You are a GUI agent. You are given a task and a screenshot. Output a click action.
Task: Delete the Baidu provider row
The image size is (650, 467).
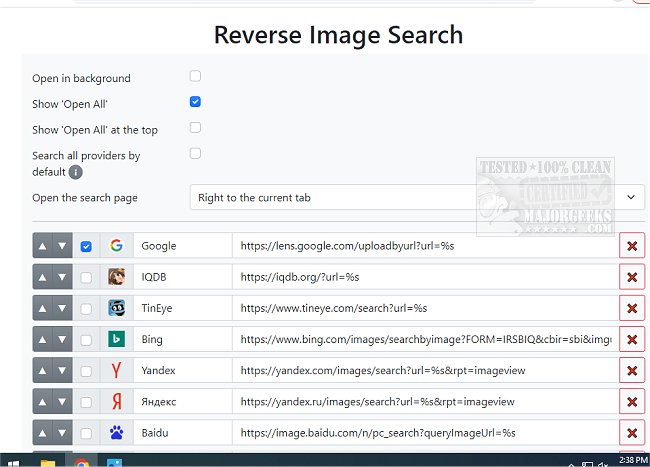(632, 433)
